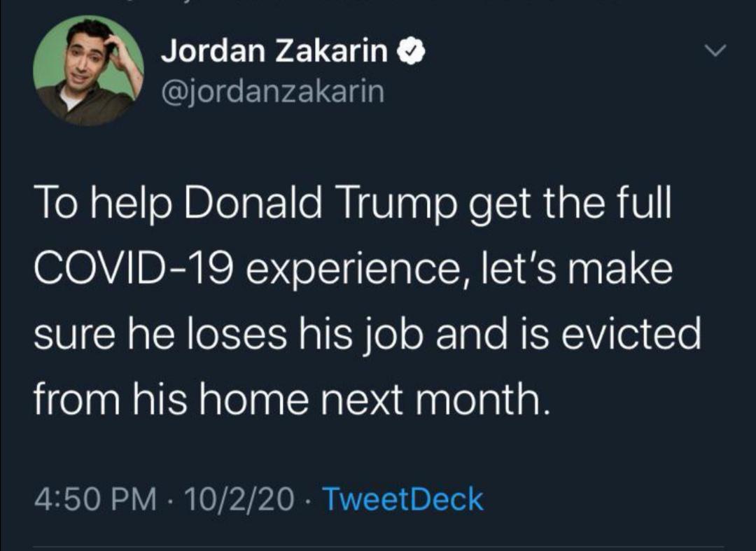
Task: Click the 4:50 PM timestamp
Action: 94,500
